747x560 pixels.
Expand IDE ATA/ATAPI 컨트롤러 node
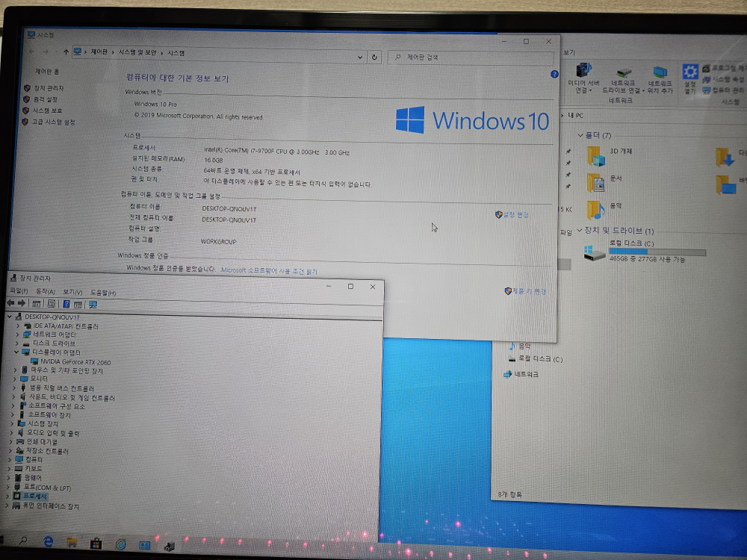(18, 326)
